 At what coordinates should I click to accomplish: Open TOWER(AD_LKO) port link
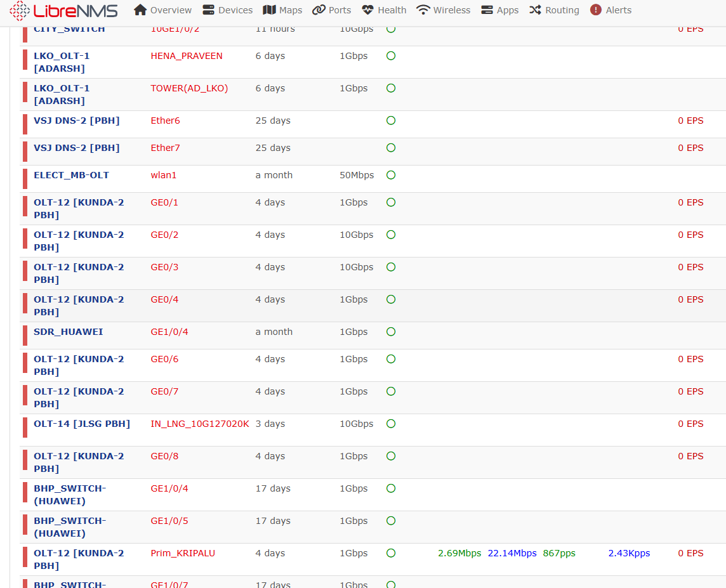coord(189,88)
